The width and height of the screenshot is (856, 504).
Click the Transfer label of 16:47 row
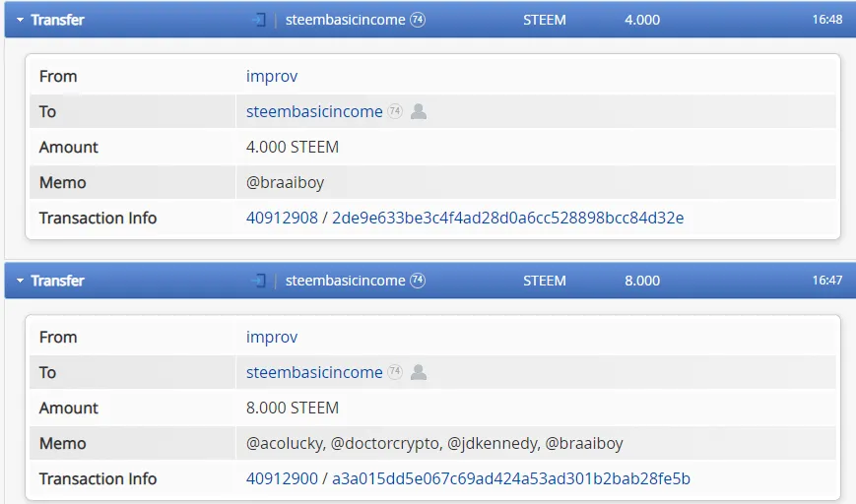point(57,281)
